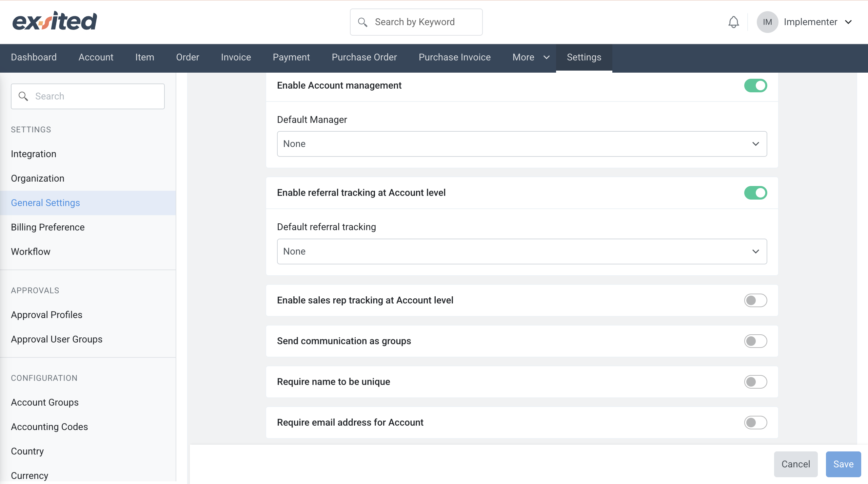The image size is (868, 484).
Task: Click the exsited logo
Action: (55, 21)
